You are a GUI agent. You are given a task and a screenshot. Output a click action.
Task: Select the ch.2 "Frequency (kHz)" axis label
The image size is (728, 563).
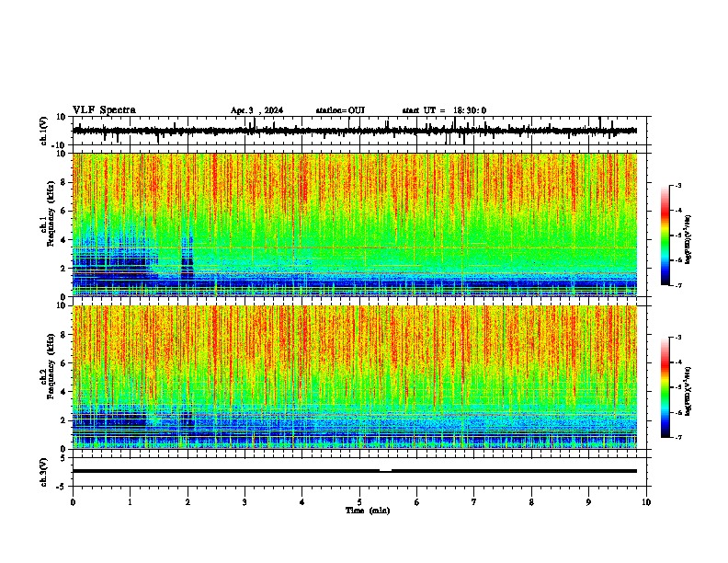[x=51, y=366]
